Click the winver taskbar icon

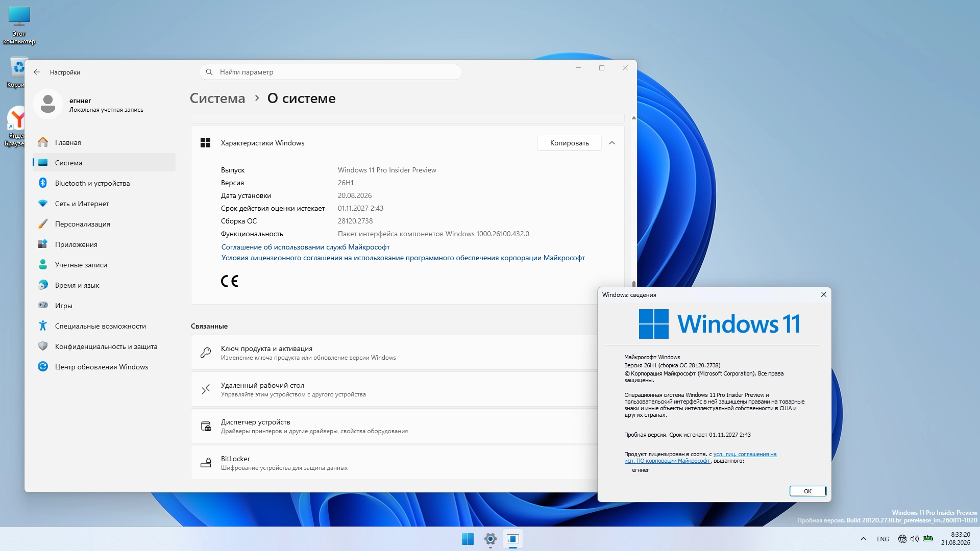coord(513,539)
